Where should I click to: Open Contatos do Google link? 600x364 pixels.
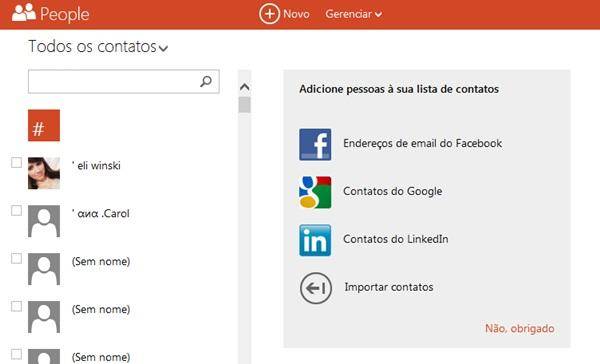(x=393, y=191)
